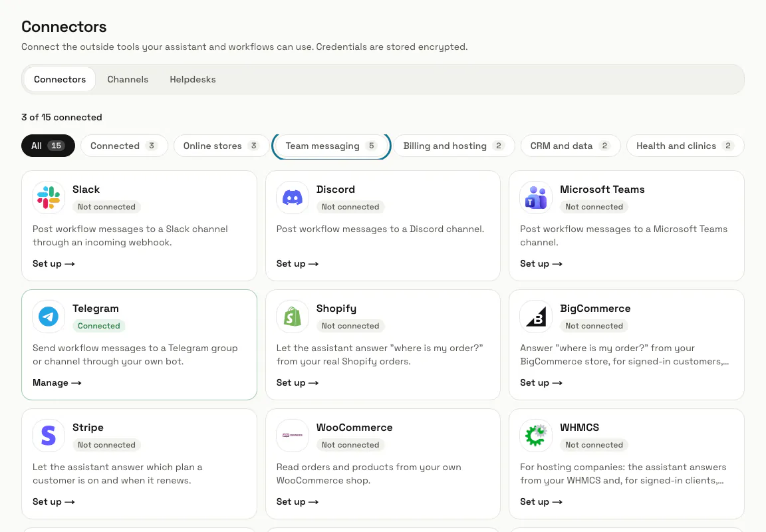Open Manage link for Telegram
Screen dimensions: 766x532
(57, 382)
